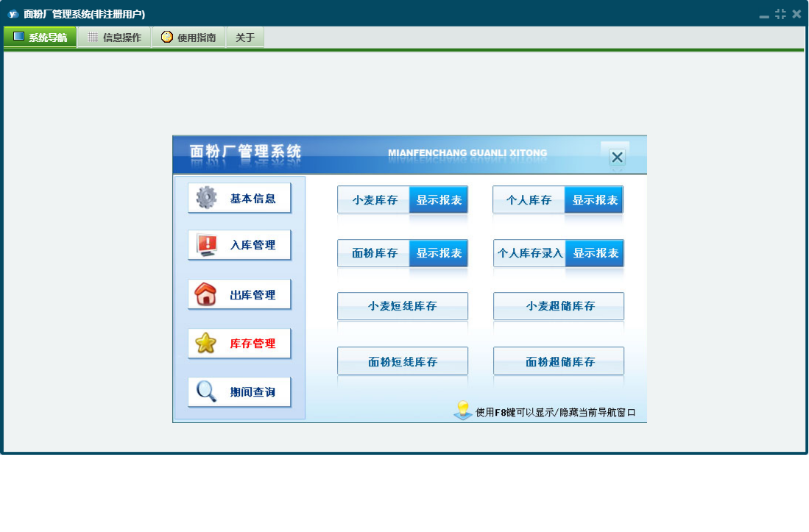Close the navigation panel with X
The width and height of the screenshot is (809, 532).
(x=617, y=157)
